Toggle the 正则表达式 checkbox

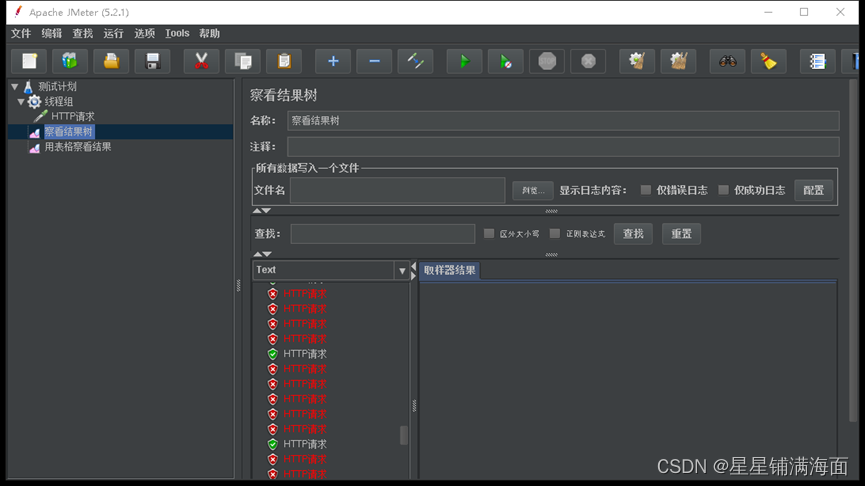coord(555,233)
